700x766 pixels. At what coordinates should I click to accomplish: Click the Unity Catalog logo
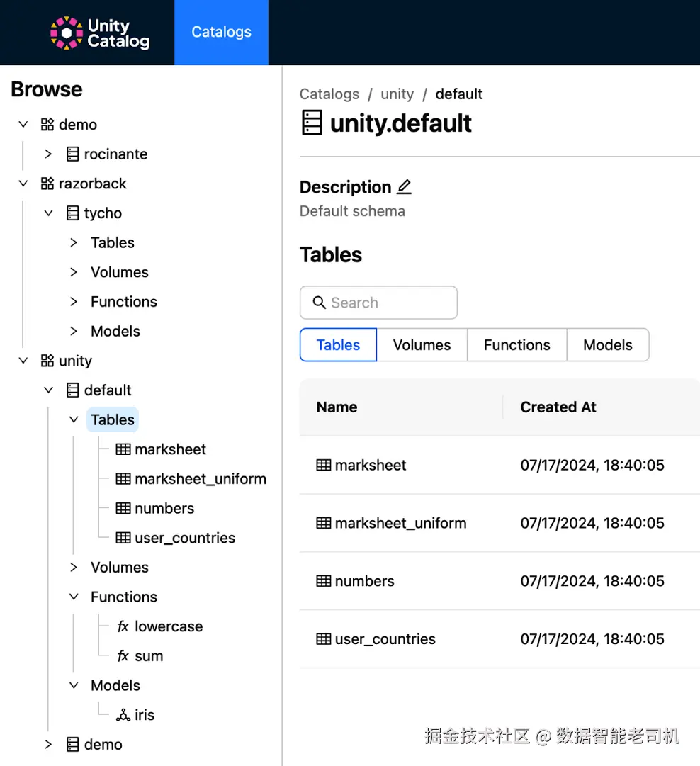(100, 33)
